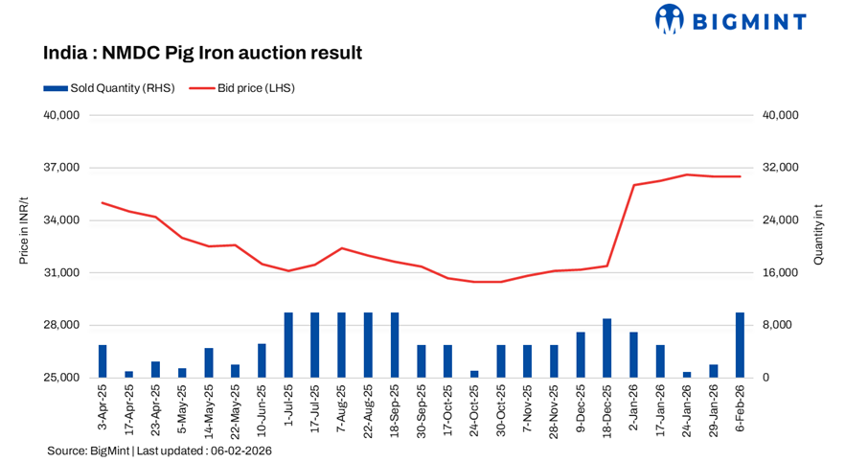Toggle the Sold Quantity (RHS) legend entry

tap(106, 88)
